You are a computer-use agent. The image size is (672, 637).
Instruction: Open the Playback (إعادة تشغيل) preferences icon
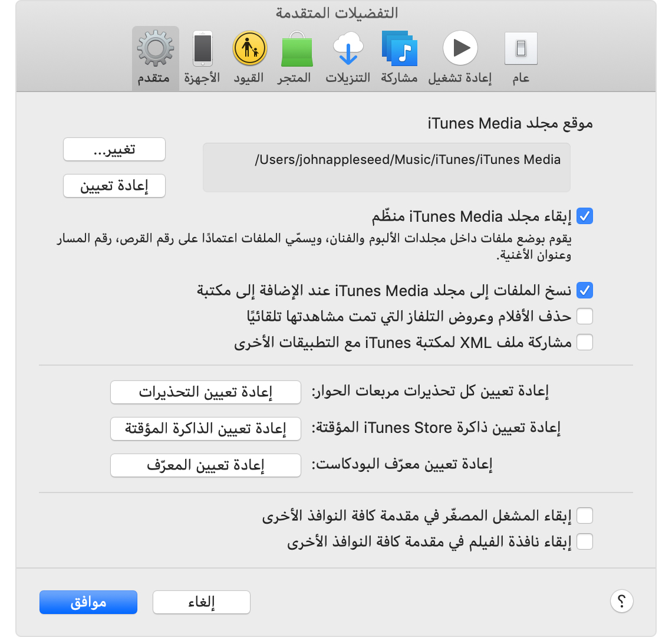pyautogui.click(x=460, y=50)
